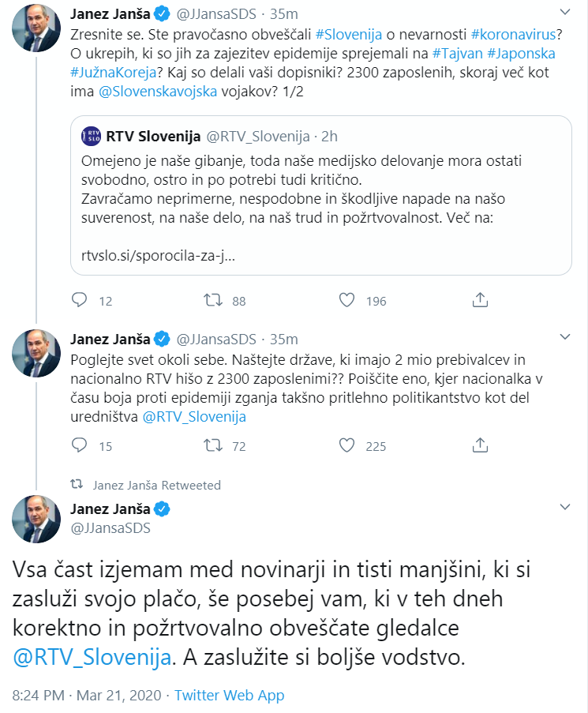Share the second Janez Janša tweet

pos(479,446)
